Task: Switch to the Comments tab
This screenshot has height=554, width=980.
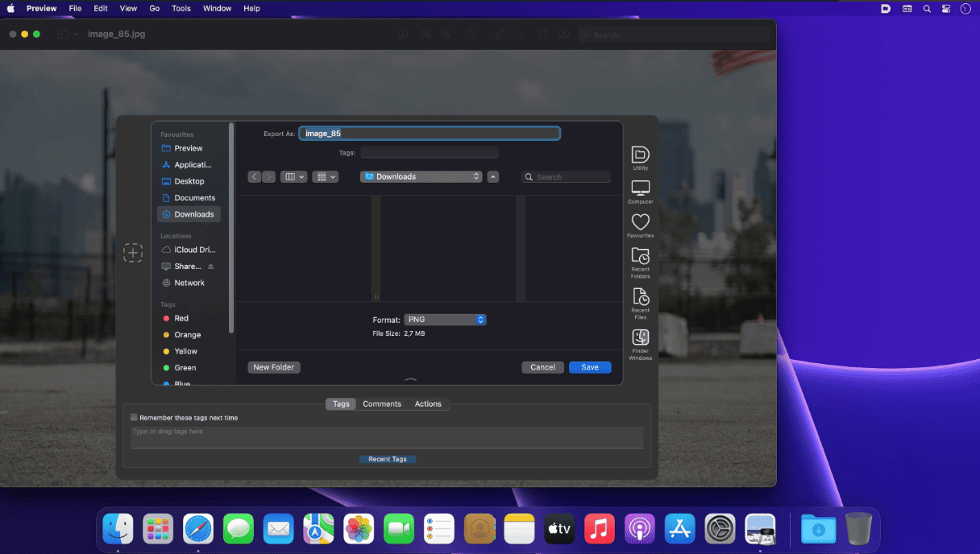Action: [x=382, y=404]
